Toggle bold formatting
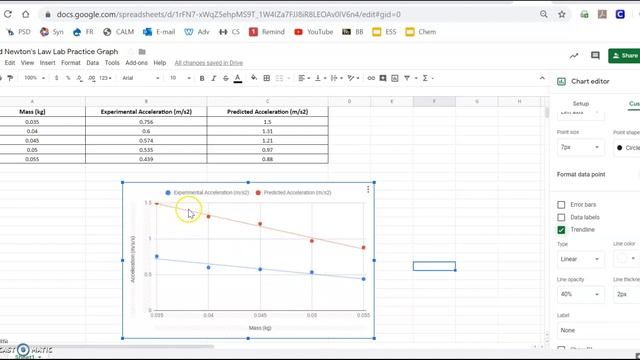The image size is (640, 360). [202, 78]
